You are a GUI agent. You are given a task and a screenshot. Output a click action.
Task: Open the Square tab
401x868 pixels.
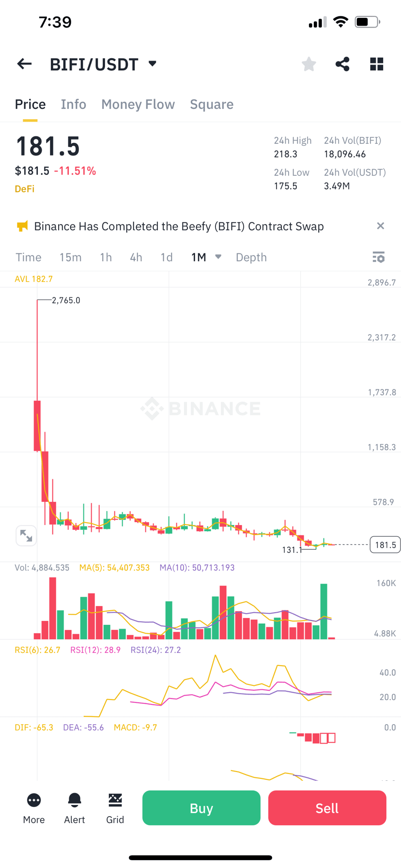coord(212,104)
